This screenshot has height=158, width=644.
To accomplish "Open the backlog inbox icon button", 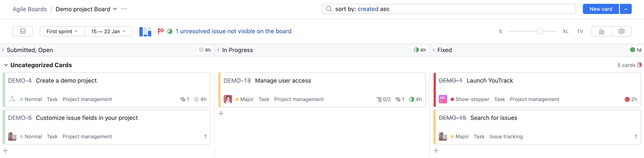I will [23, 31].
